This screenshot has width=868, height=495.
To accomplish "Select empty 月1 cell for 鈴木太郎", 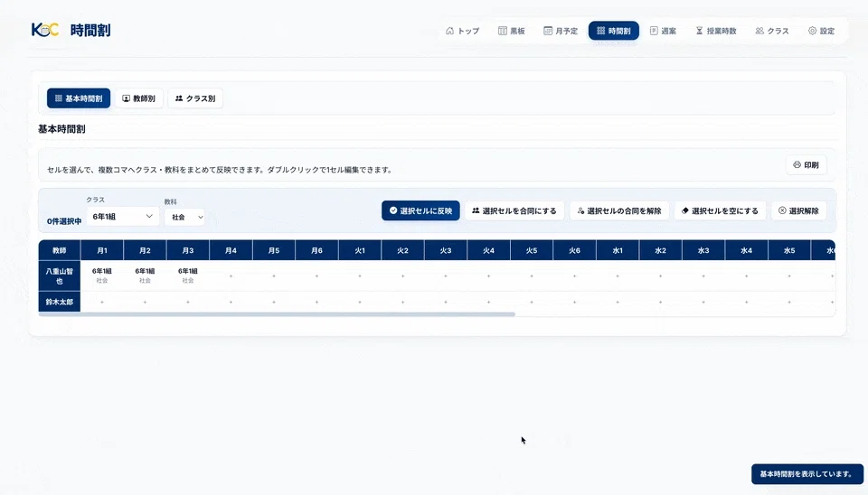I will (102, 302).
